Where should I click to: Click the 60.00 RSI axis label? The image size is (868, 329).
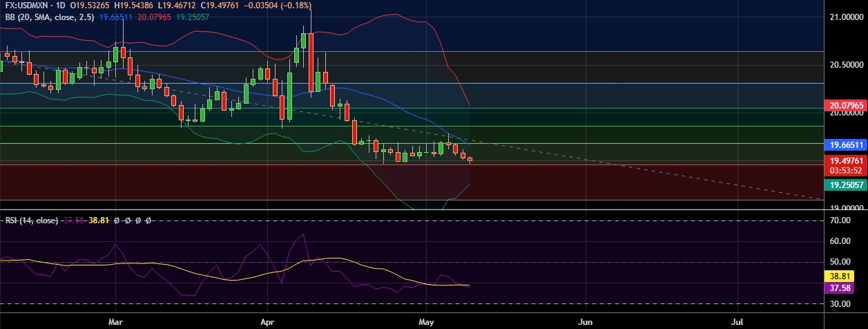click(839, 241)
